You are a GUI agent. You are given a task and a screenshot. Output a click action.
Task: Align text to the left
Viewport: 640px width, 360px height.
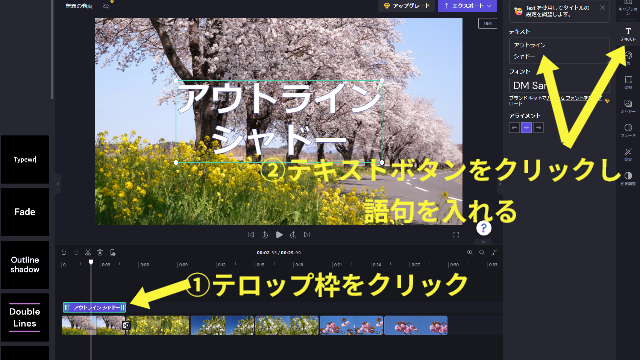[514, 128]
